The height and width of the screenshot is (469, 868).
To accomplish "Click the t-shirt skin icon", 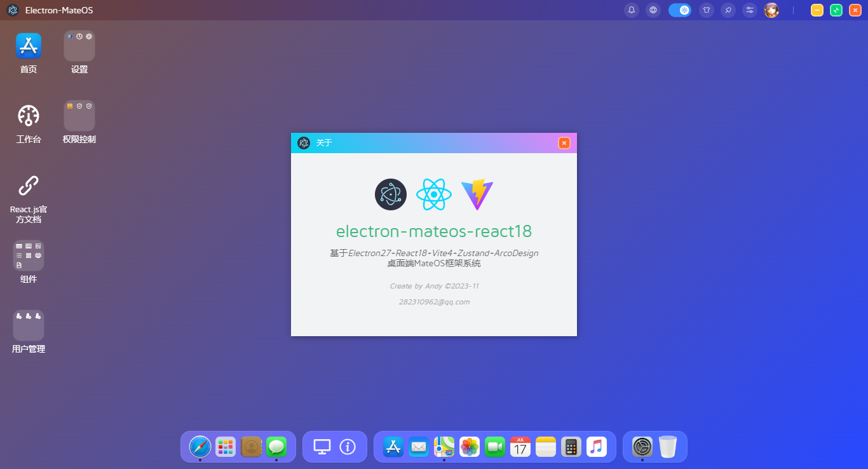I will tap(706, 10).
